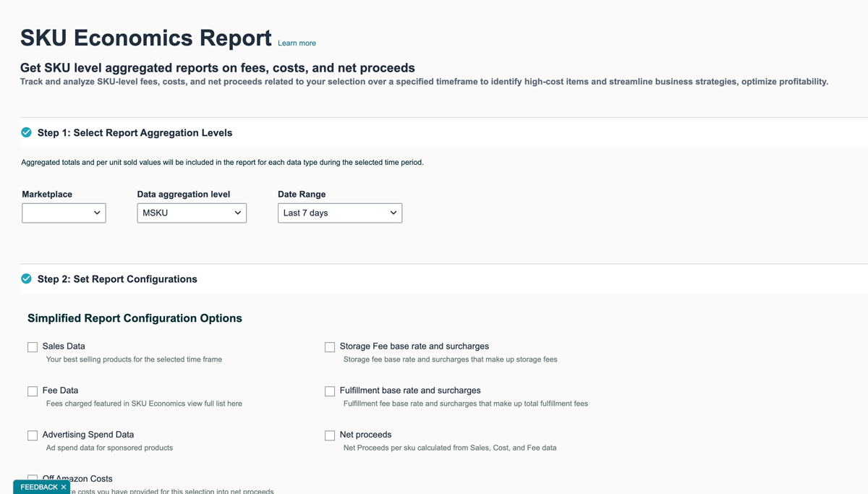This screenshot has height=494, width=868.
Task: Enable the Sales Data checkbox
Action: [32, 346]
